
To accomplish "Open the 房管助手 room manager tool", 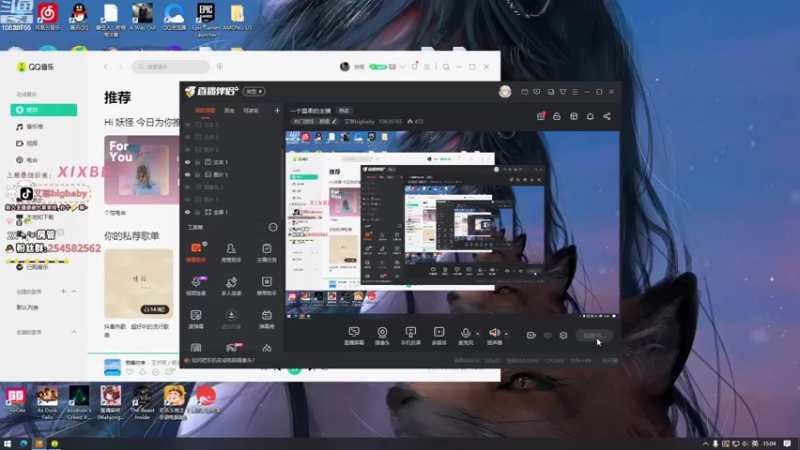I will (x=231, y=252).
